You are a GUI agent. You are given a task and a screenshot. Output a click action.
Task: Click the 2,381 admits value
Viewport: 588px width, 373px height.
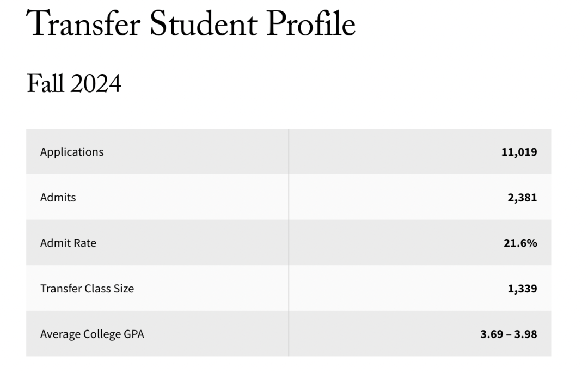point(522,198)
